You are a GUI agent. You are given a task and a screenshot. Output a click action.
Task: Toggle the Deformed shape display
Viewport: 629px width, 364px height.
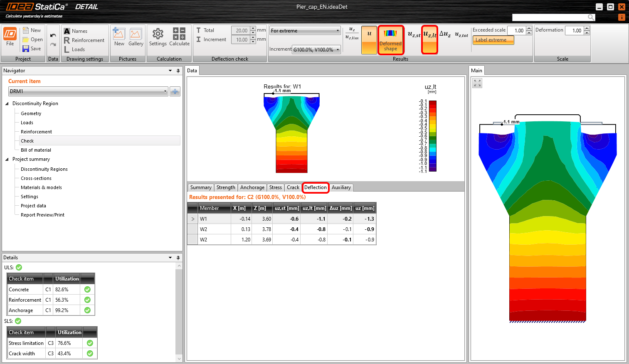[x=390, y=39]
